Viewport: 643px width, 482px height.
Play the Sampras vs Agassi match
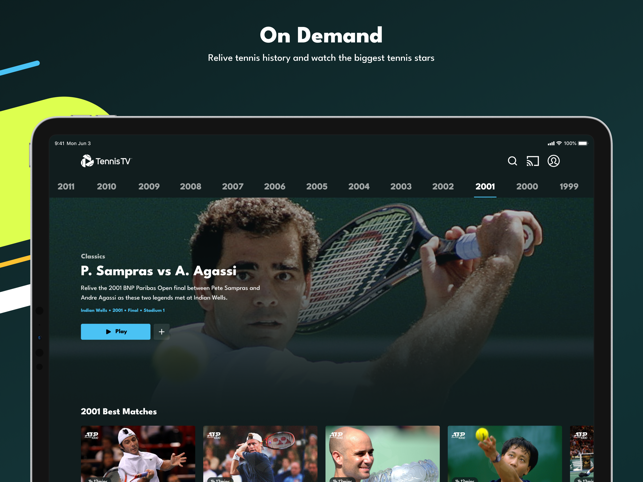pyautogui.click(x=116, y=331)
